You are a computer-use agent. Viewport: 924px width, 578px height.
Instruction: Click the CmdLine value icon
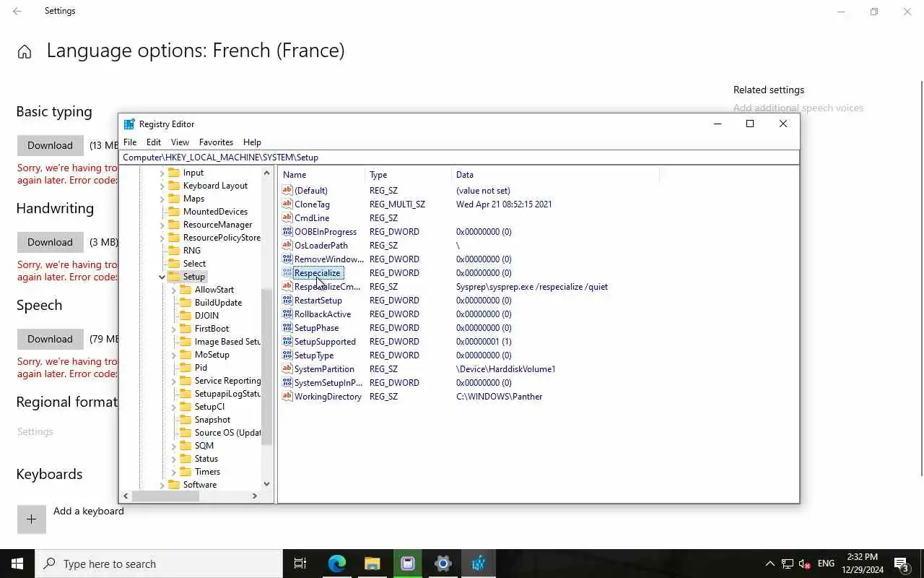[287, 218]
